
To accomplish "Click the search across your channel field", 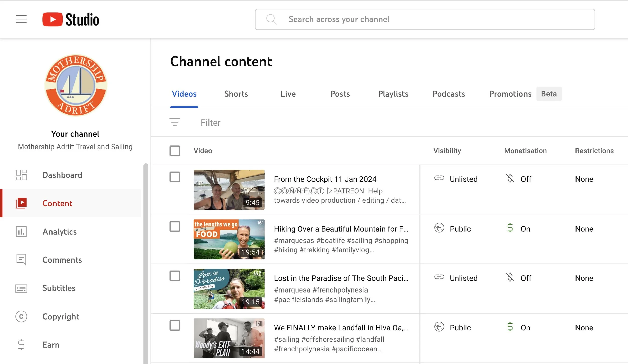I will 425,19.
